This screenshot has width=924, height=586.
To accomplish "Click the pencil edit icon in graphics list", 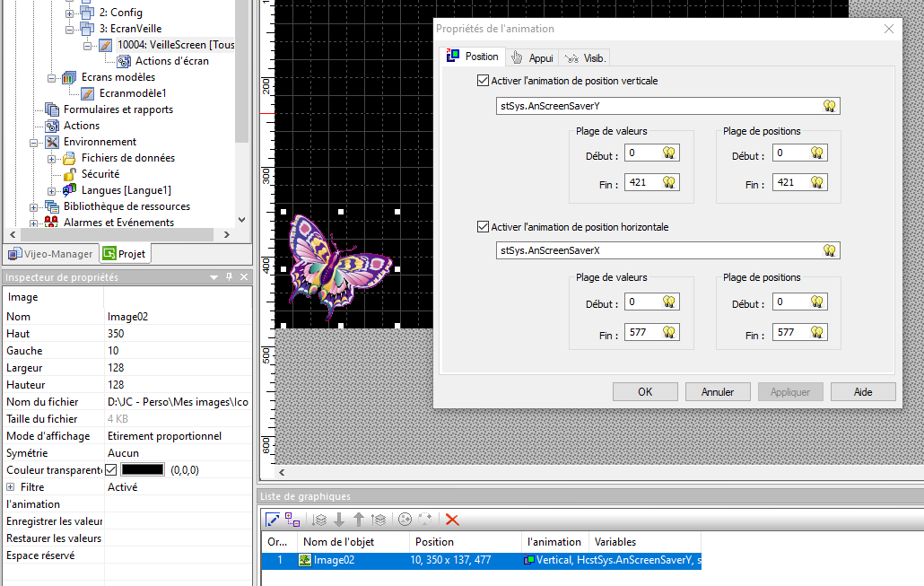I will [274, 520].
